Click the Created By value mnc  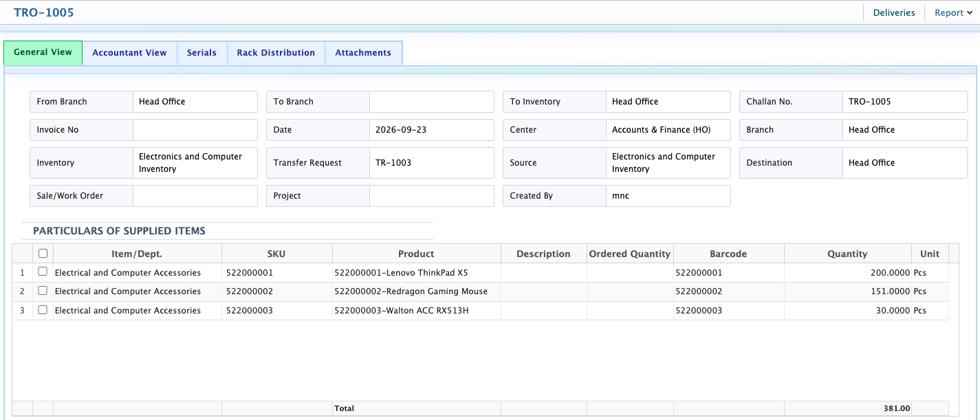[x=620, y=196]
